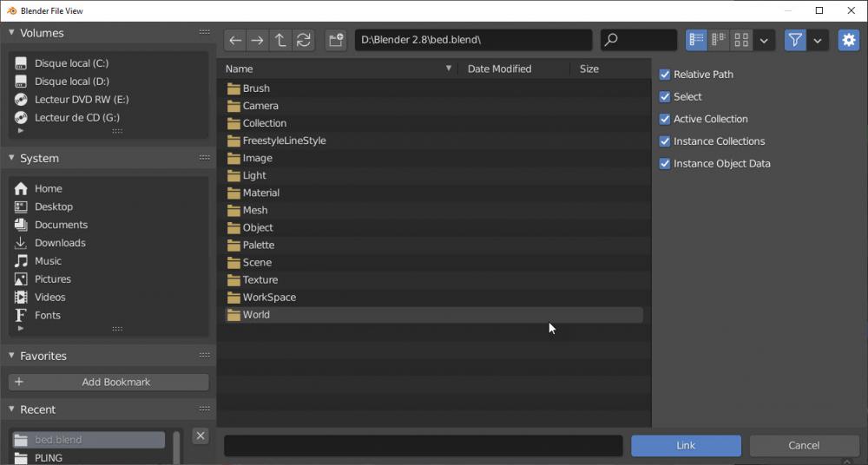Sort by Size column
The height and width of the screenshot is (465, 868).
589,69
